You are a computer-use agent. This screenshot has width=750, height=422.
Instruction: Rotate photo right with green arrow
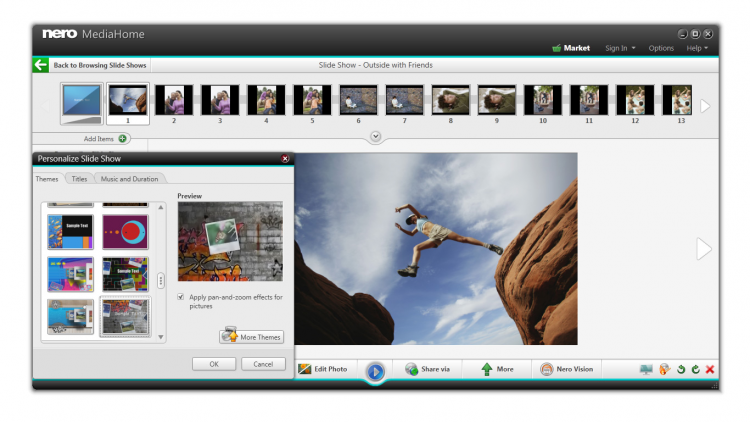coord(695,369)
